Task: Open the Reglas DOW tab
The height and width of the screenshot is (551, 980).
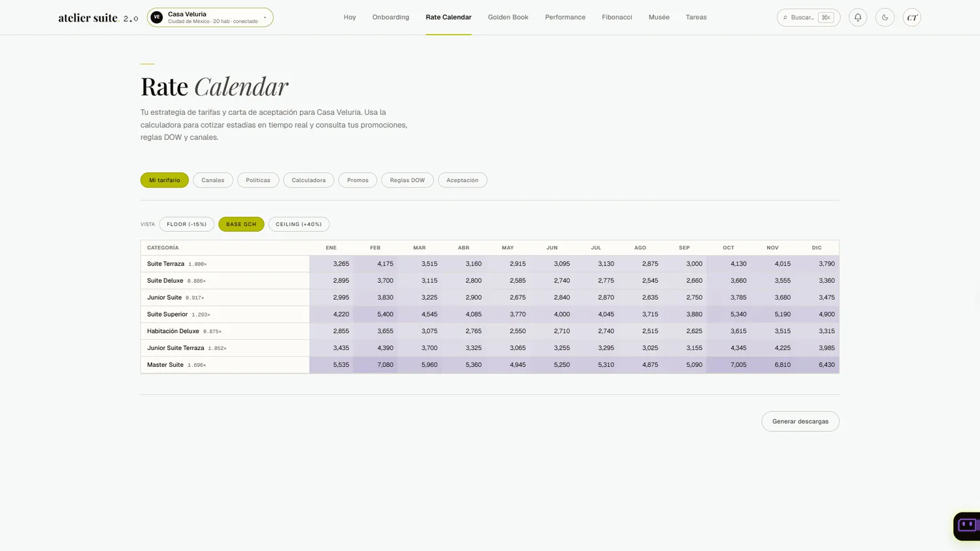Action: [x=407, y=180]
